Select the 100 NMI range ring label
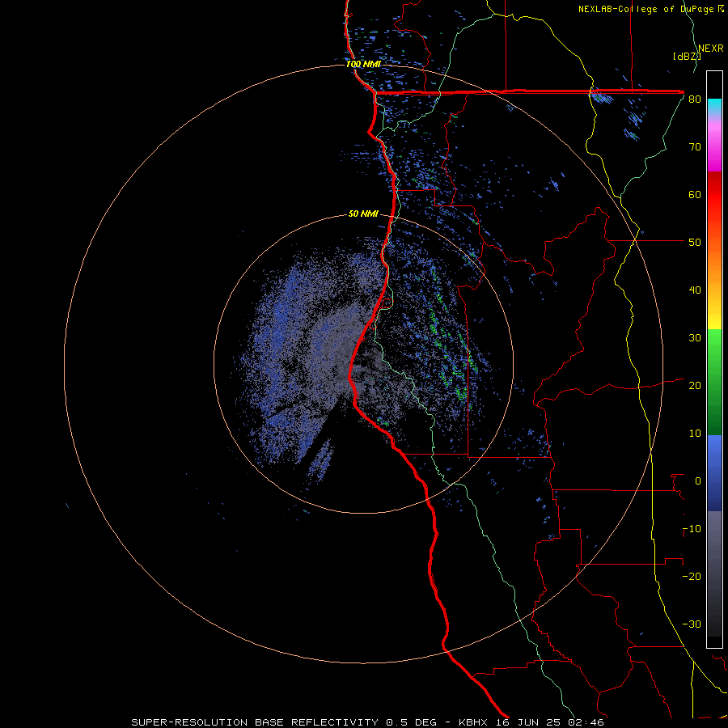The image size is (728, 728). coord(363,64)
